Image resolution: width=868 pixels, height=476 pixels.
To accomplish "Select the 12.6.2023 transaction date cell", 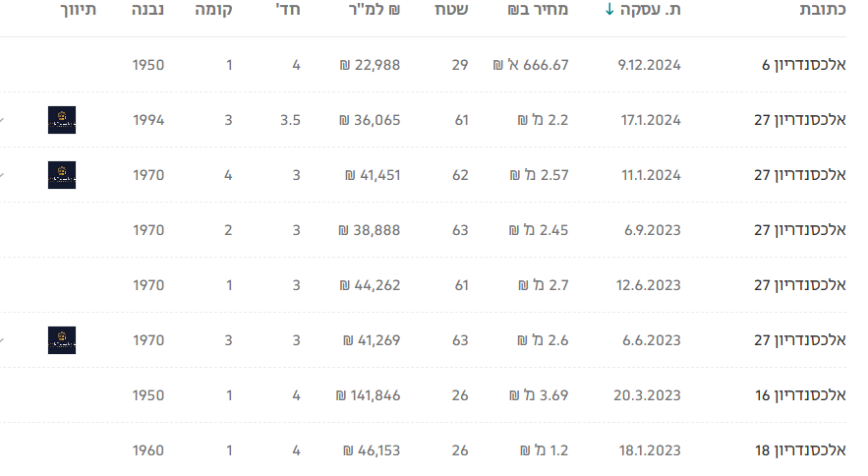I will click(x=651, y=285).
